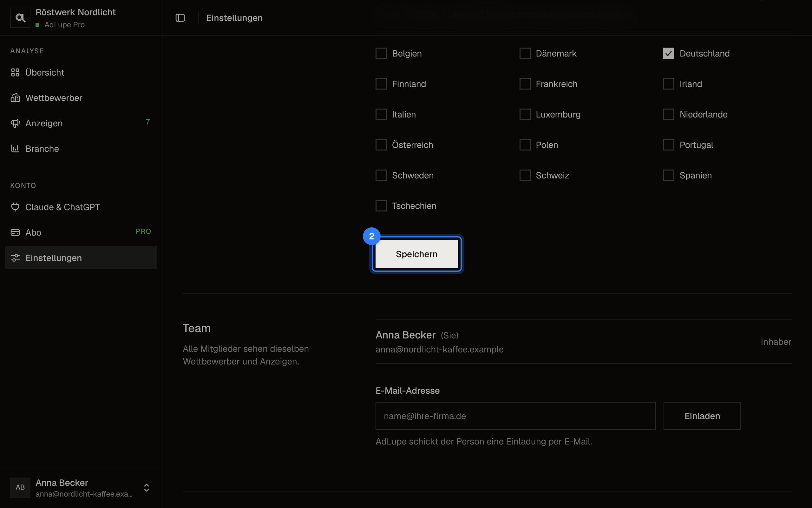Open Anzeigen in the sidebar
812x508 pixels.
point(81,123)
